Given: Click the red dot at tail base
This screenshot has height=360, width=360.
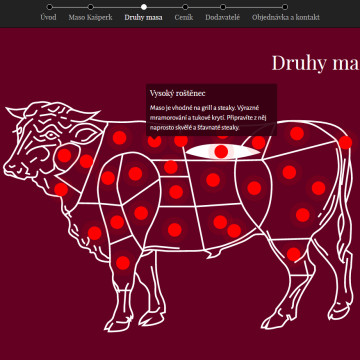Looking at the screenshot, I should coord(345,143).
